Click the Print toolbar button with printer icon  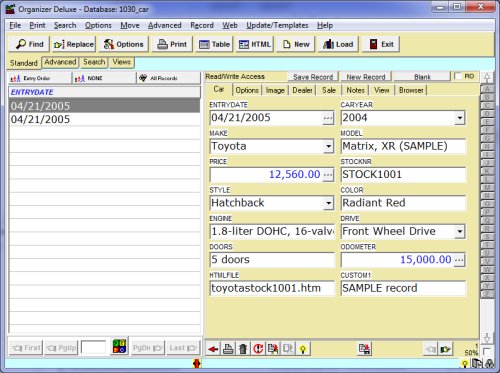(172, 44)
